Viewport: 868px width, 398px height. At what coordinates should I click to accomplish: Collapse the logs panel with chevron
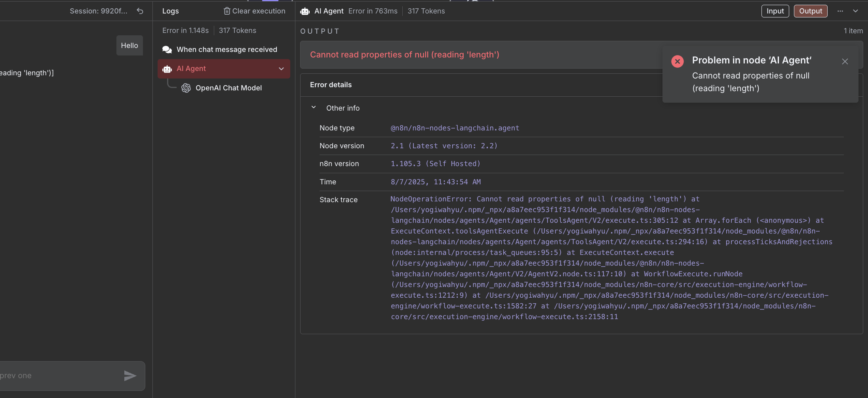tap(855, 11)
